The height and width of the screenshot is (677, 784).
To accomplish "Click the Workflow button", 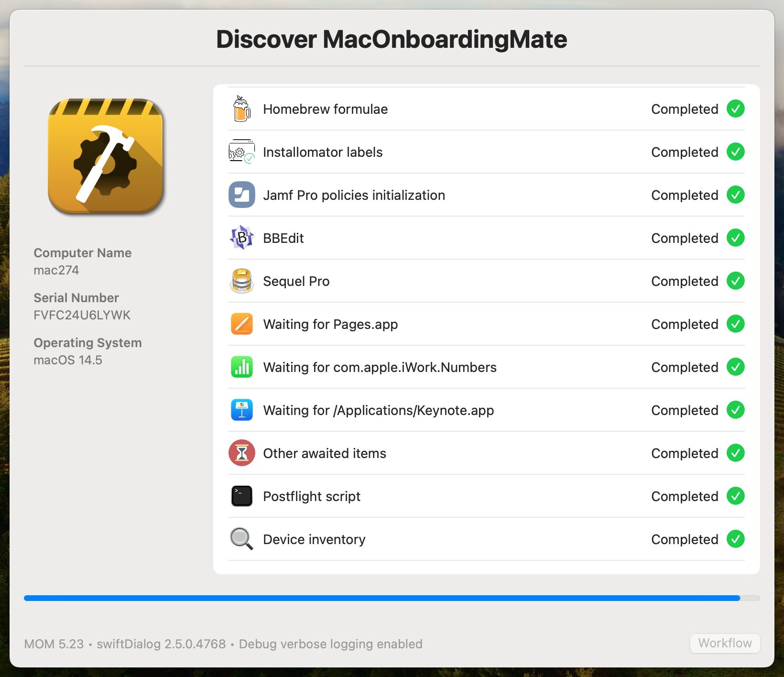I will 725,643.
